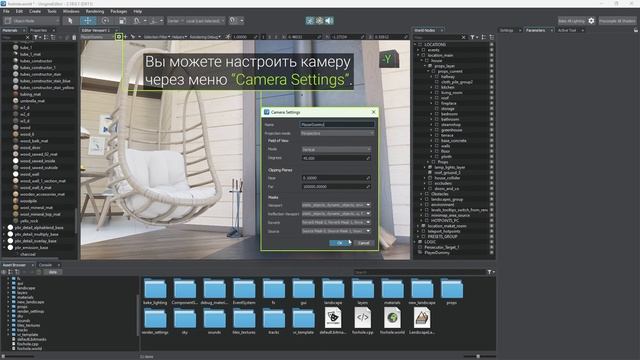Open the Rendering menu
Viewport: 640px width, 360px height.
pyautogui.click(x=95, y=11)
